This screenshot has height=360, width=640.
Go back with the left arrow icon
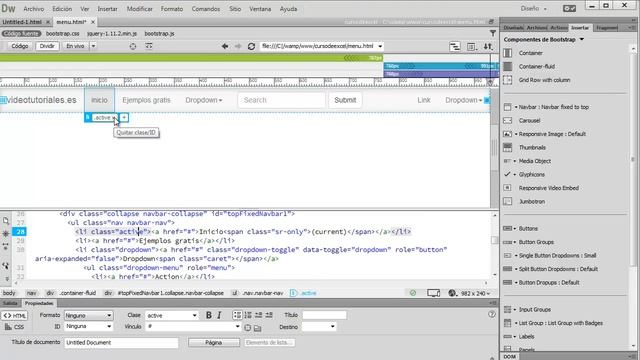click(x=224, y=47)
